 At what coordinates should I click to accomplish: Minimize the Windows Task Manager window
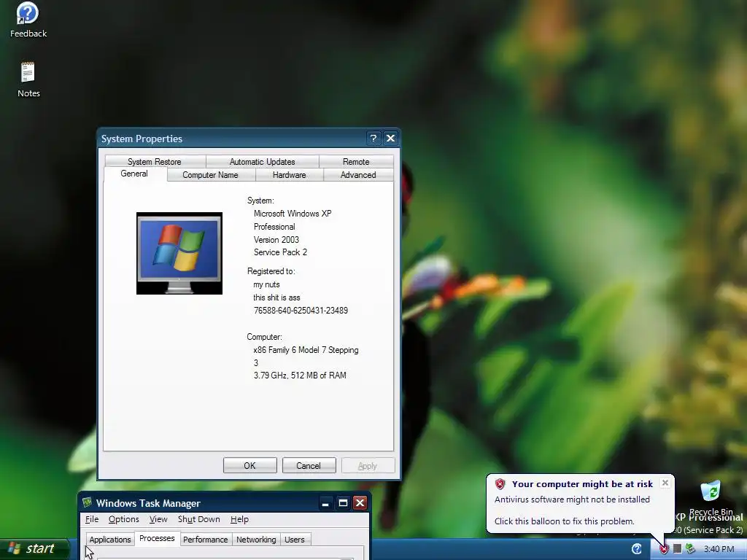(x=325, y=503)
